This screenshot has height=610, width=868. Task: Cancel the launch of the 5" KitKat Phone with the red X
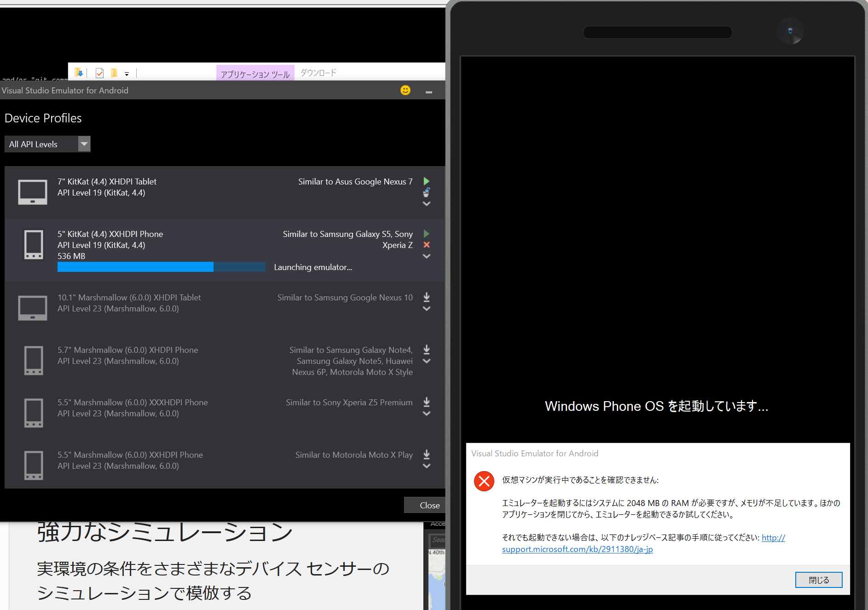(426, 245)
